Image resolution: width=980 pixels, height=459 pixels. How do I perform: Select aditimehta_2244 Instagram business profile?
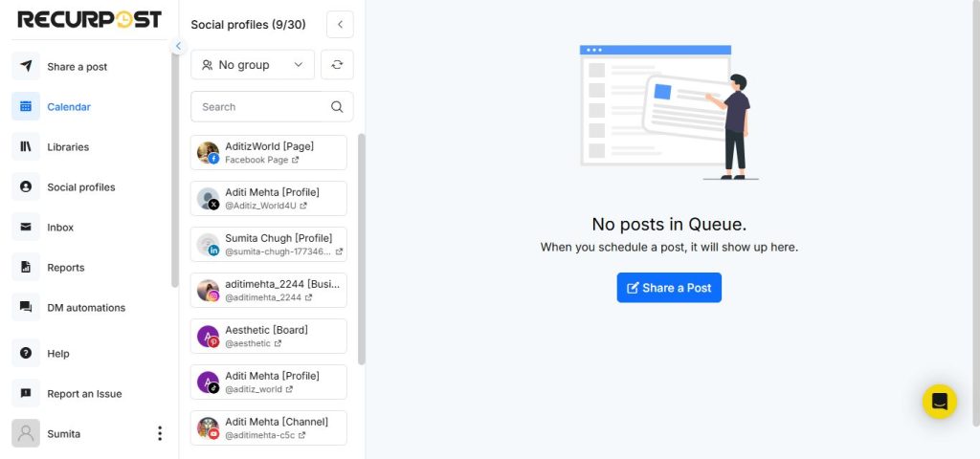tap(269, 291)
